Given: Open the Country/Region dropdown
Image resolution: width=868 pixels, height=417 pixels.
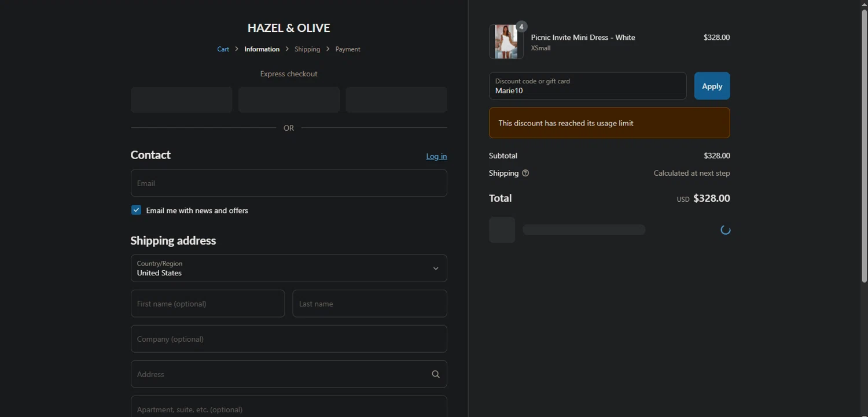Looking at the screenshot, I should point(289,268).
